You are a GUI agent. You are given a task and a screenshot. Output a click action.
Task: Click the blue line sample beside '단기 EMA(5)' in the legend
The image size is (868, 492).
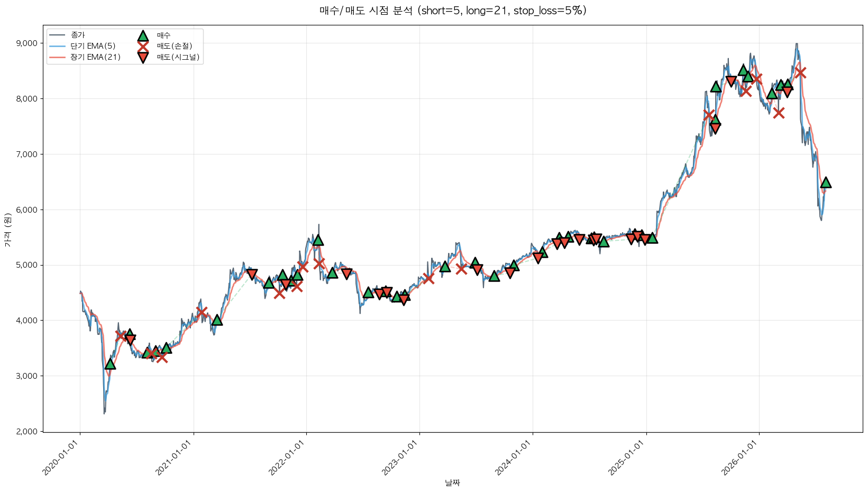[57, 46]
